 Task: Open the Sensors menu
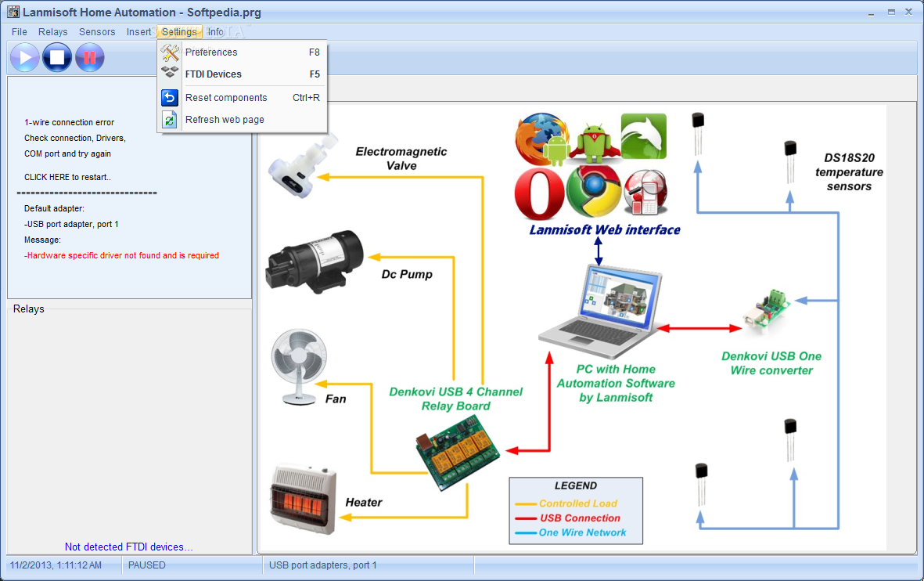pos(97,32)
